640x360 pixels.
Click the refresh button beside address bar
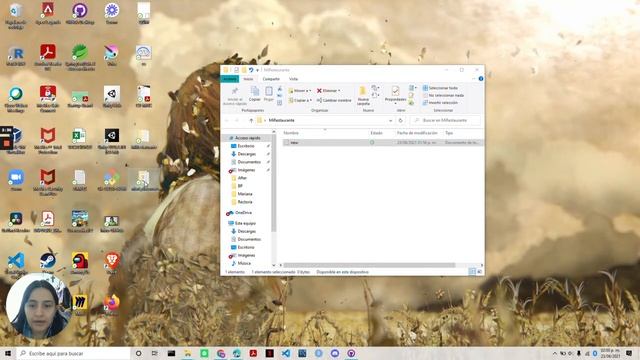click(400, 120)
